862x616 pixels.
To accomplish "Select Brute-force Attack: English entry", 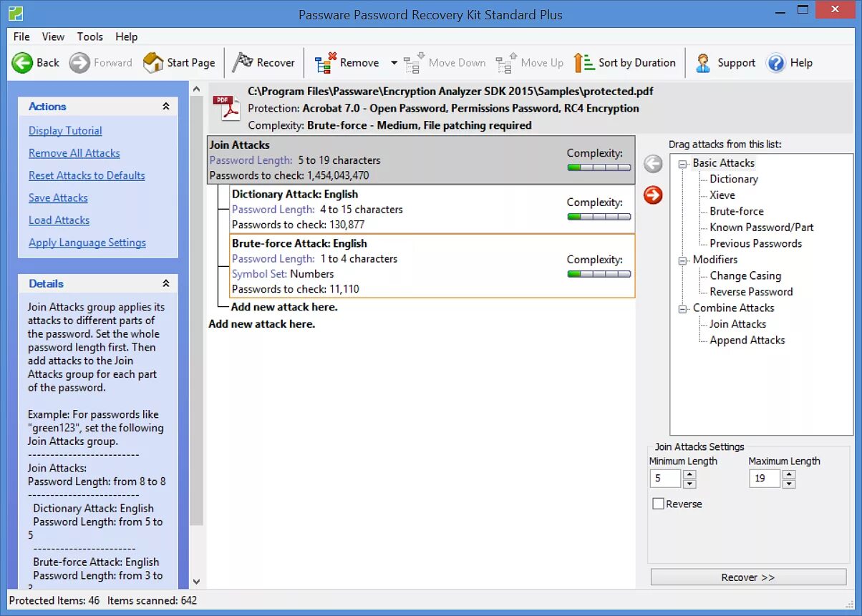I will [x=432, y=265].
